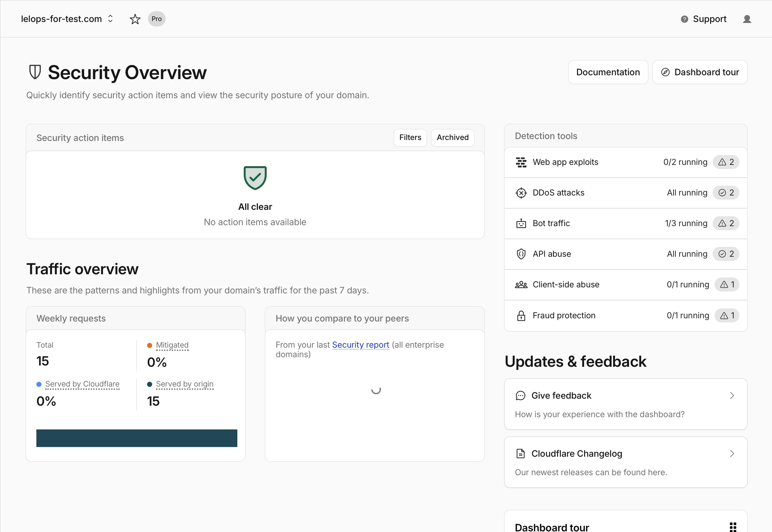Click the orange Mitigated legend dot
Screen dimensions: 772x532
150,345
